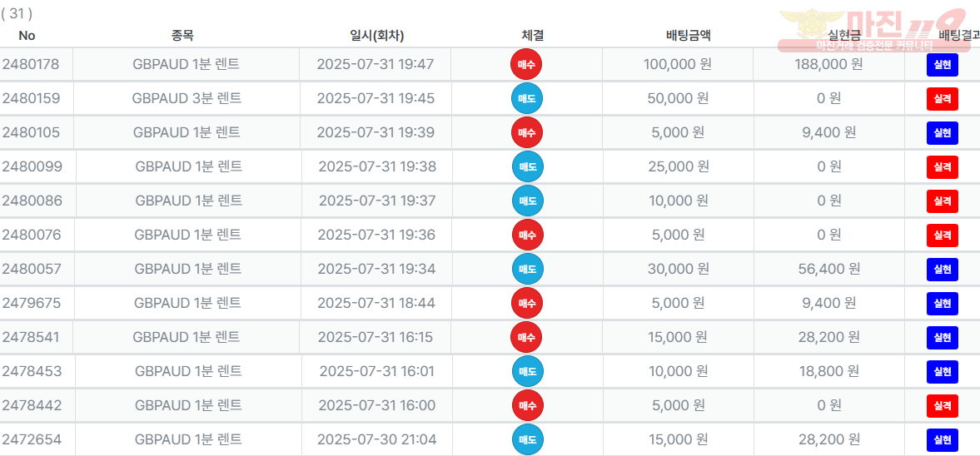This screenshot has height=456, width=980.
Task: Click the 실현 button in row 2478453
Action: (942, 372)
